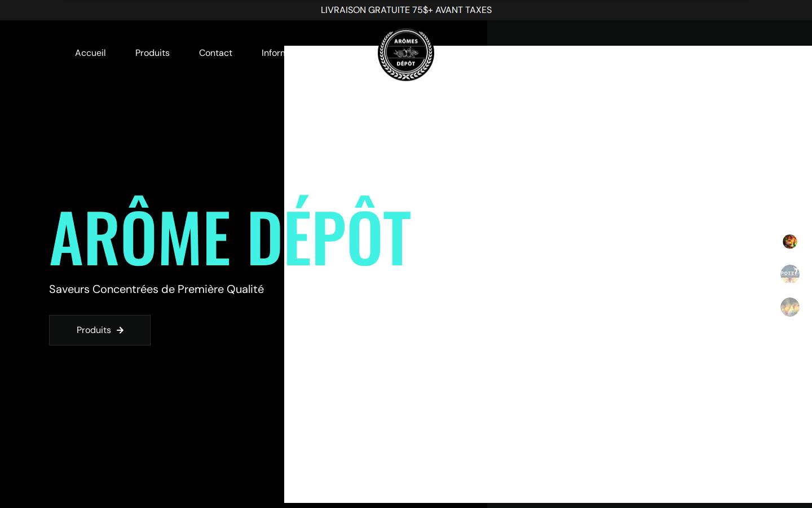Click the free shipping announcement banner text
This screenshot has height=508, width=812.
406,10
